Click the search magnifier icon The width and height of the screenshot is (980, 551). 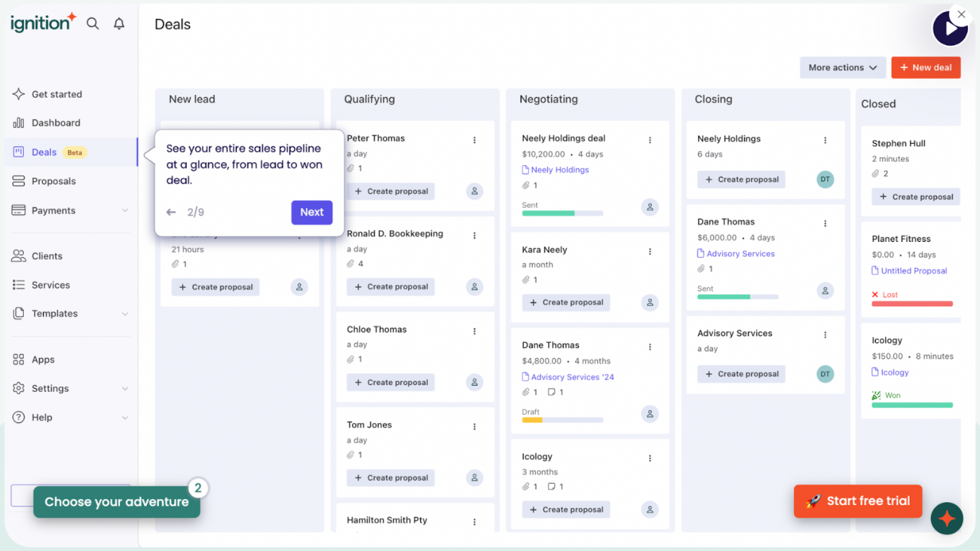(x=92, y=24)
